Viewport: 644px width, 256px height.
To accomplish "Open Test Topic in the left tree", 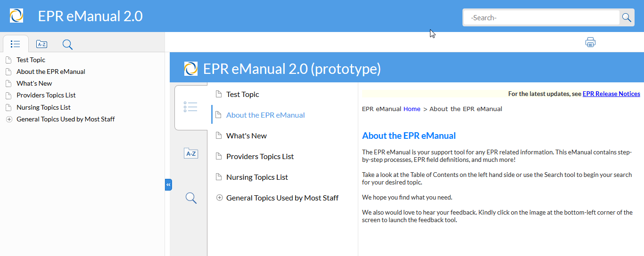I will pos(31,60).
